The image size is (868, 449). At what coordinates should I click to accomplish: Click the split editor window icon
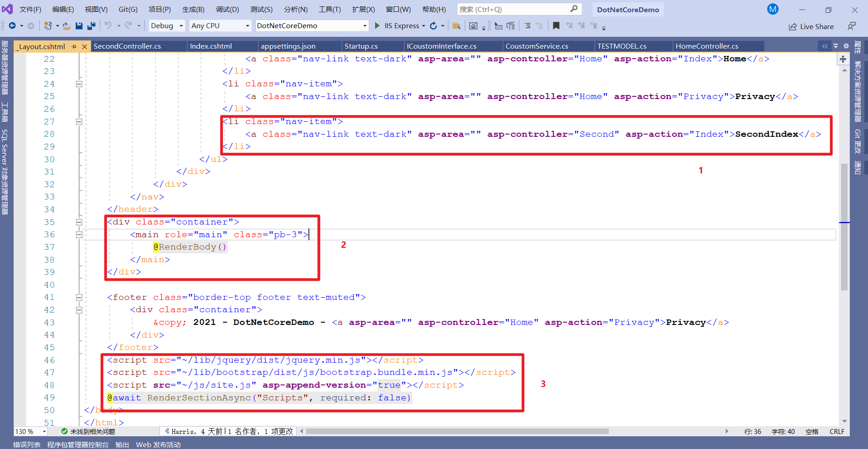tap(843, 59)
